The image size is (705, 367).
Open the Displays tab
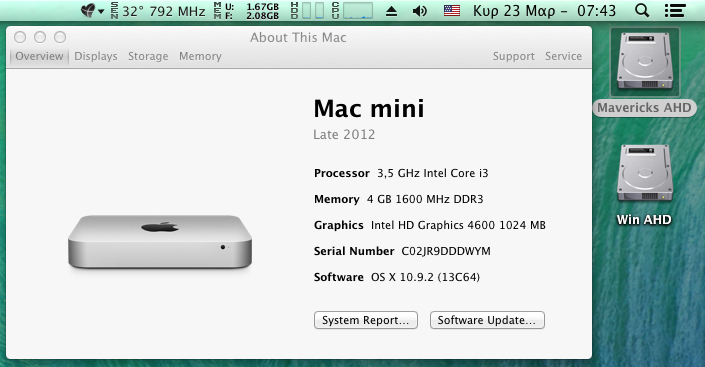(x=96, y=56)
